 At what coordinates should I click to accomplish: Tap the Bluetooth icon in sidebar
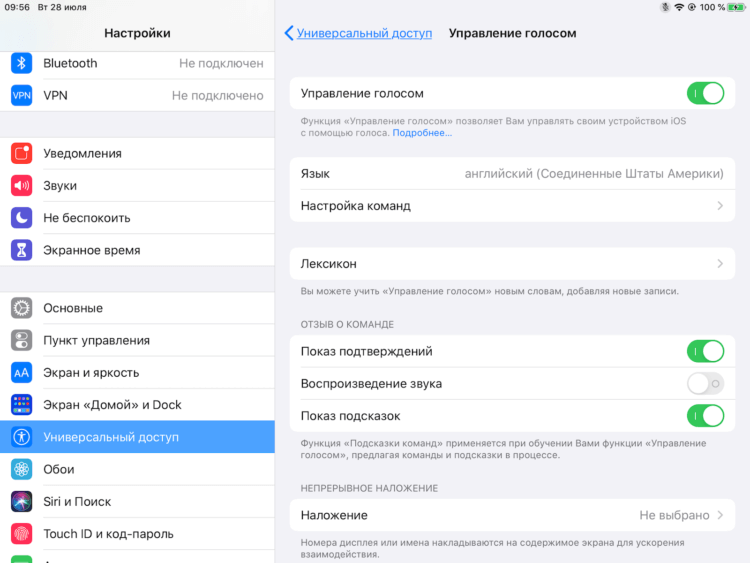point(22,63)
